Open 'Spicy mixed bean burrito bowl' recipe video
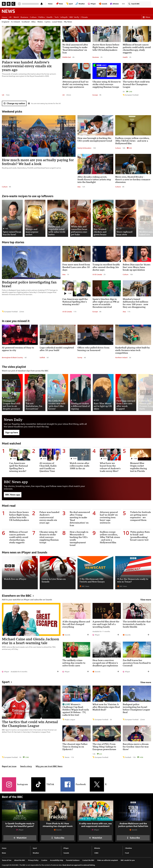Viewport: 153px width, 868px height. pos(12,218)
